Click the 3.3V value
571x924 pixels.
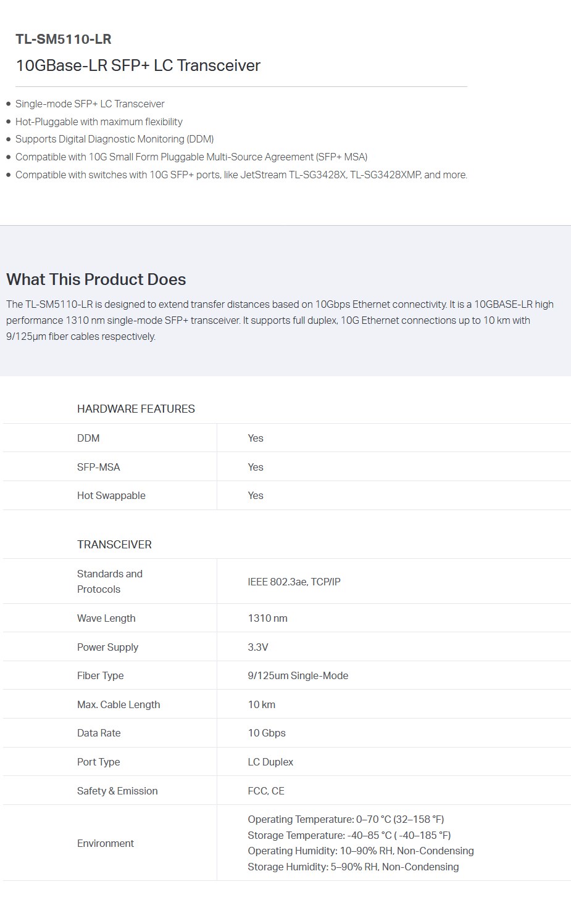tap(258, 647)
